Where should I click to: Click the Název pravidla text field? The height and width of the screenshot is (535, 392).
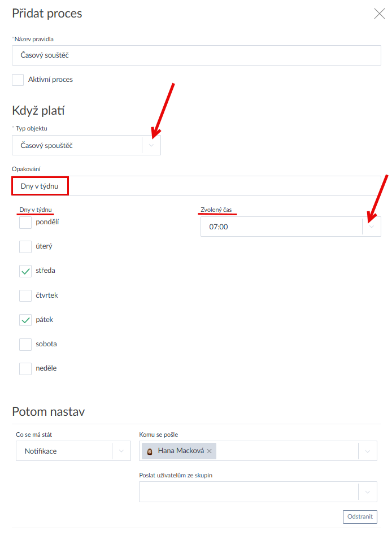pos(196,55)
